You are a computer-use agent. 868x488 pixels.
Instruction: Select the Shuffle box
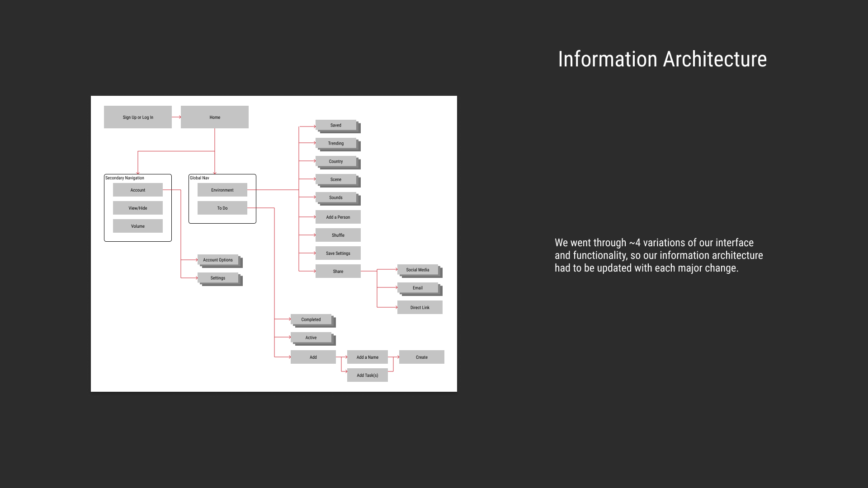pos(338,235)
